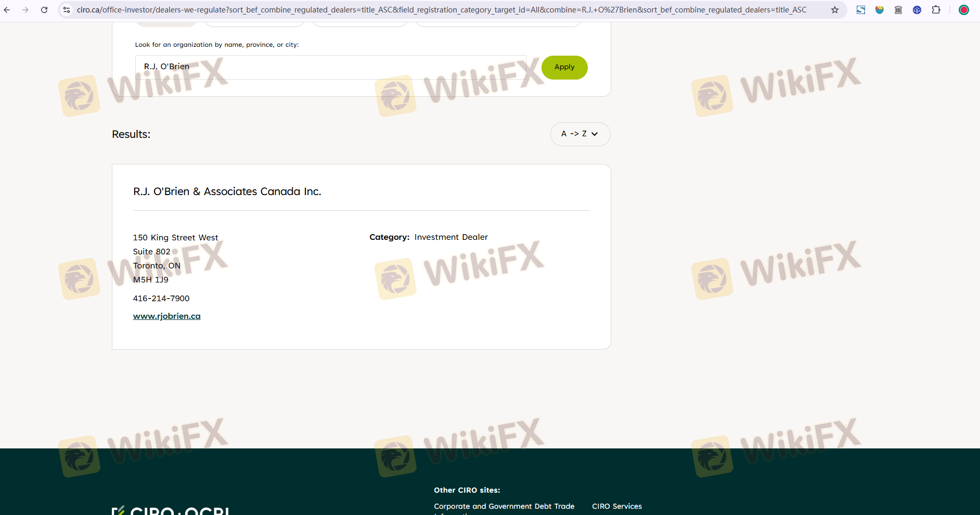Image resolution: width=980 pixels, height=515 pixels.
Task: Open the Extensions puzzle menu
Action: [x=936, y=10]
